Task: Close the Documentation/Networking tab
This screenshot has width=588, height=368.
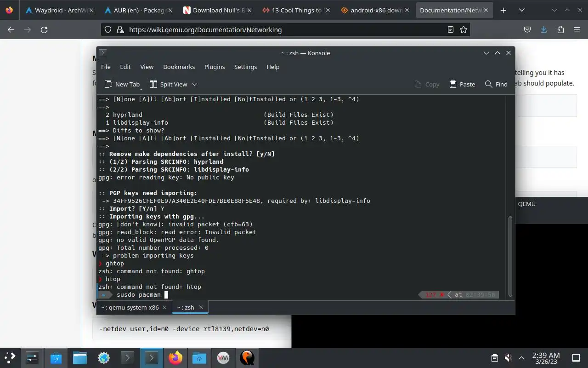Action: click(486, 10)
